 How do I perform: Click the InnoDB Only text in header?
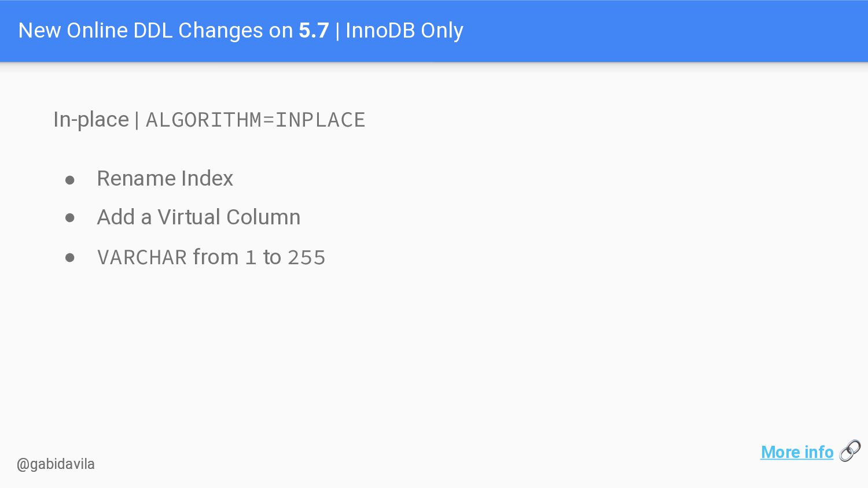[x=404, y=31]
